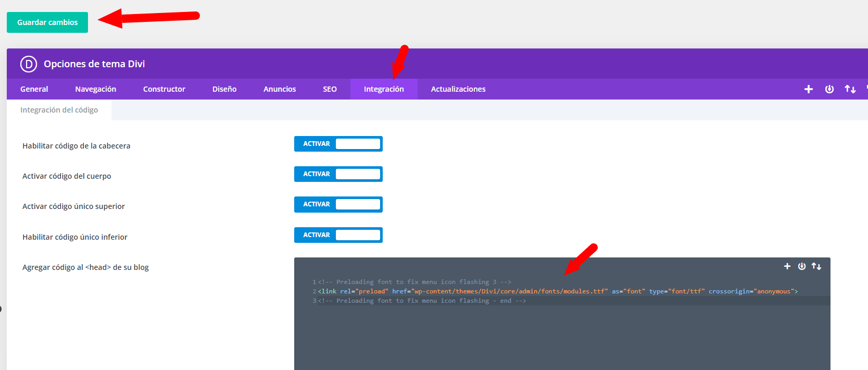
Task: Go to the SEO tab
Action: [x=330, y=89]
